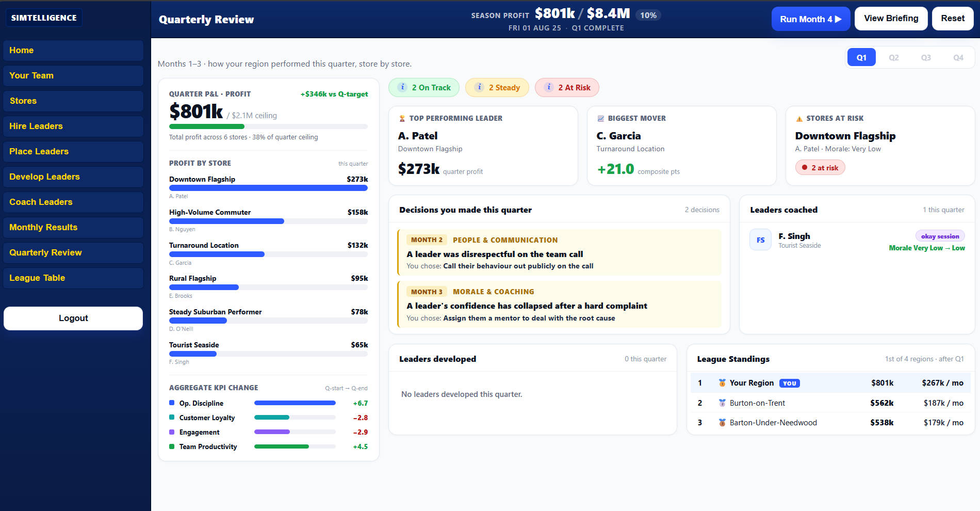This screenshot has width=980, height=511.
Task: Click the green Team Productivity legend square
Action: coord(172,446)
